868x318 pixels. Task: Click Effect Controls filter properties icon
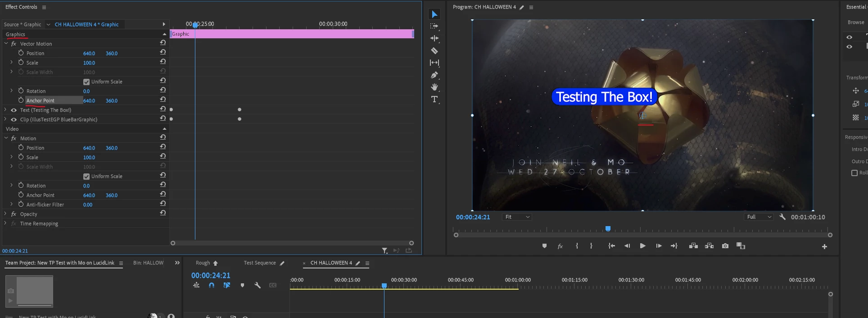[384, 250]
